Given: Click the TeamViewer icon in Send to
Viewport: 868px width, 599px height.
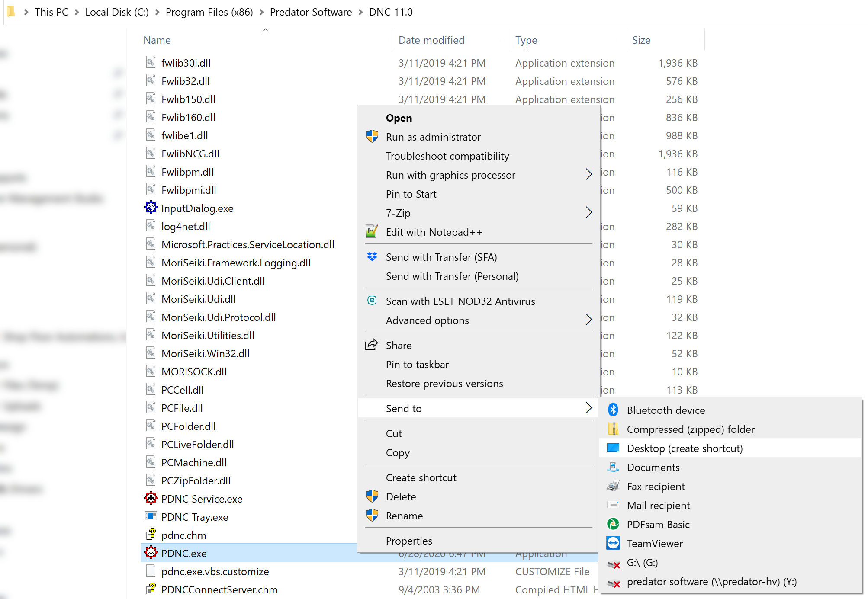Looking at the screenshot, I should click(613, 543).
